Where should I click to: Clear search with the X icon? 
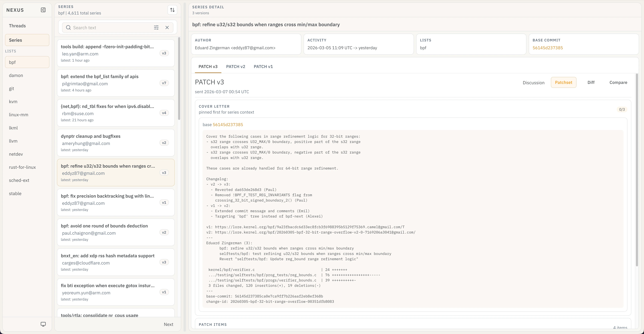167,28
